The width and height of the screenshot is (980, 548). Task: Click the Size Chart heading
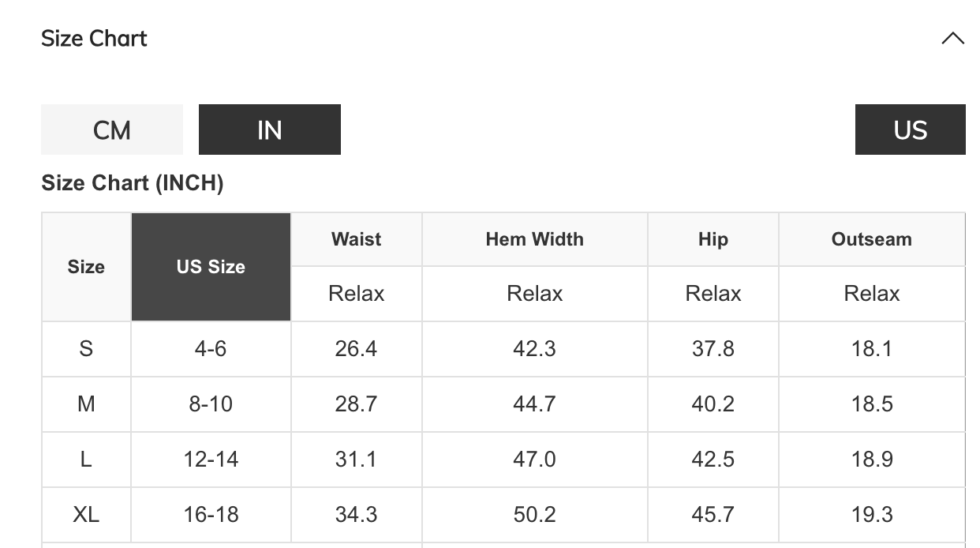(94, 38)
